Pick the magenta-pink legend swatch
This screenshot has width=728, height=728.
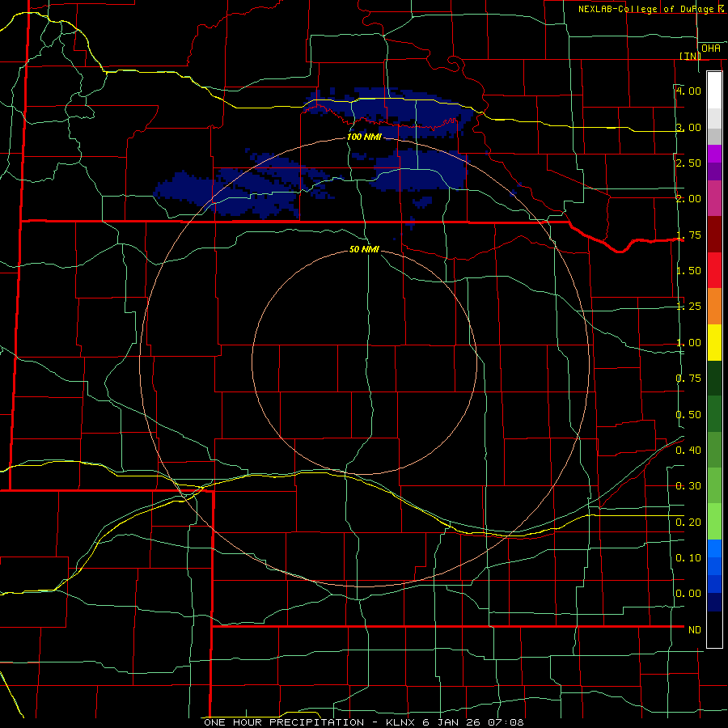[x=714, y=199]
